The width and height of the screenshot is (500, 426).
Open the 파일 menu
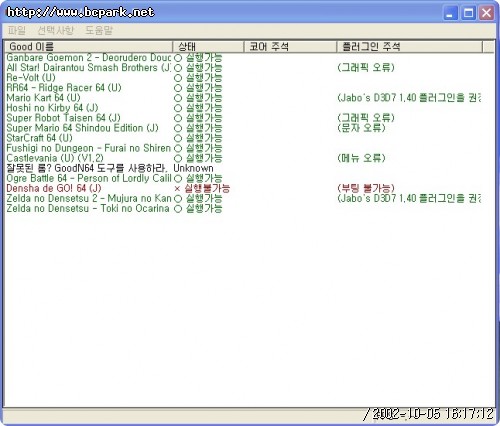[x=17, y=30]
